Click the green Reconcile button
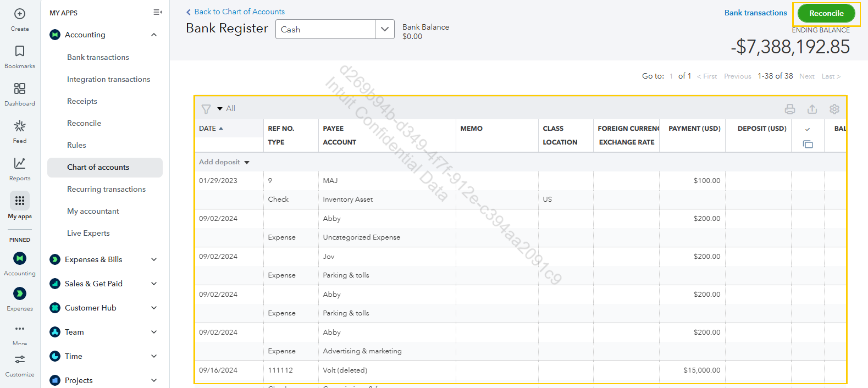The width and height of the screenshot is (868, 388). 826,13
